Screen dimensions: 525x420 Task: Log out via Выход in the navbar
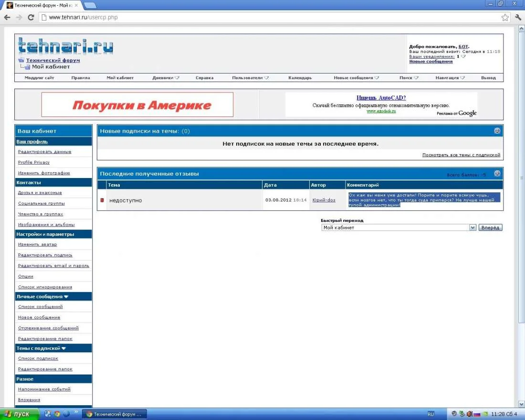[488, 78]
